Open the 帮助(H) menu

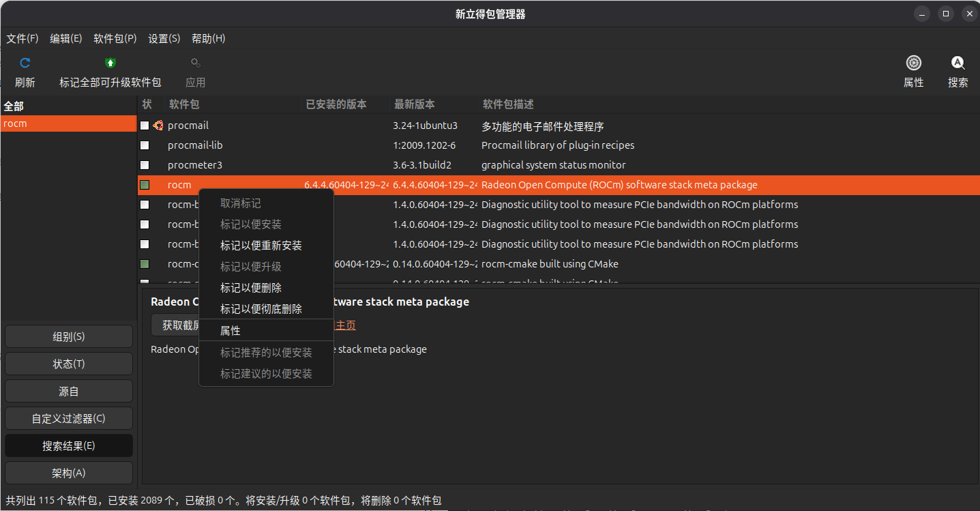pyautogui.click(x=209, y=39)
